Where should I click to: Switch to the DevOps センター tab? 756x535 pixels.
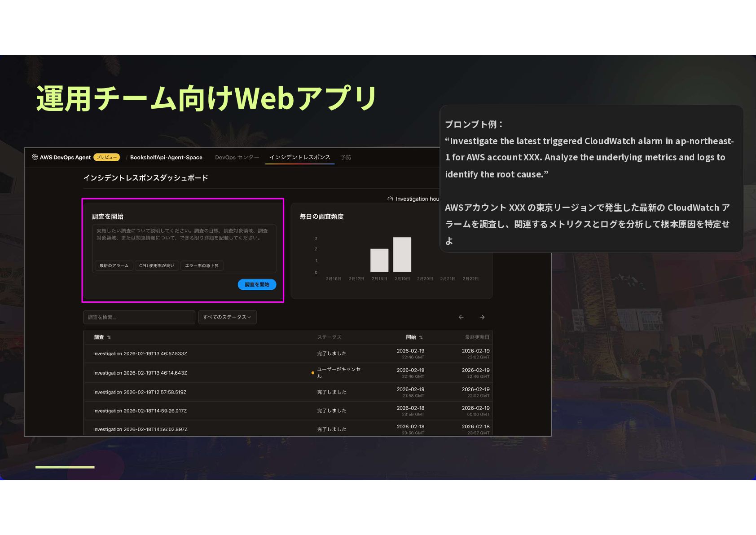point(237,158)
